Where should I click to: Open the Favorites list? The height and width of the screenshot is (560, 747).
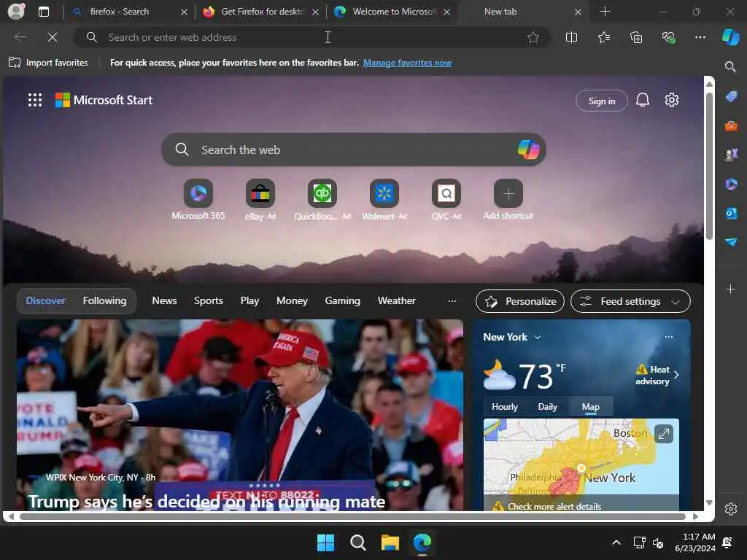tap(603, 37)
